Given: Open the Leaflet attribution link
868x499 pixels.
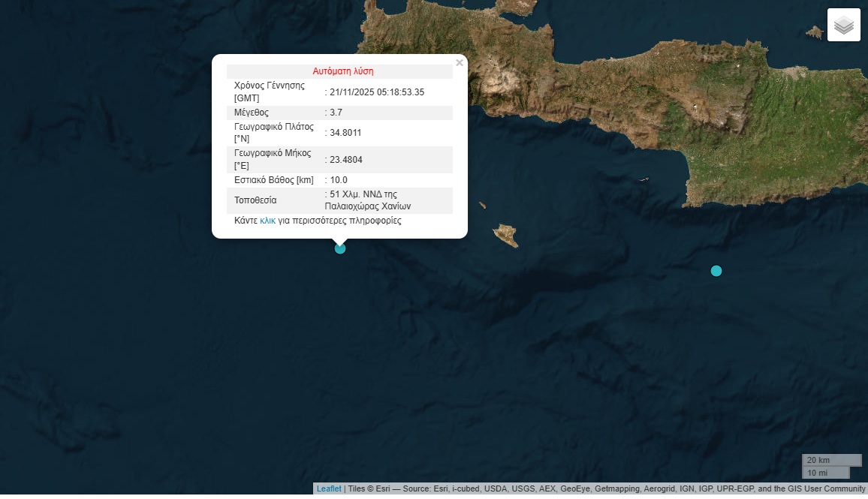Looking at the screenshot, I should [328, 488].
